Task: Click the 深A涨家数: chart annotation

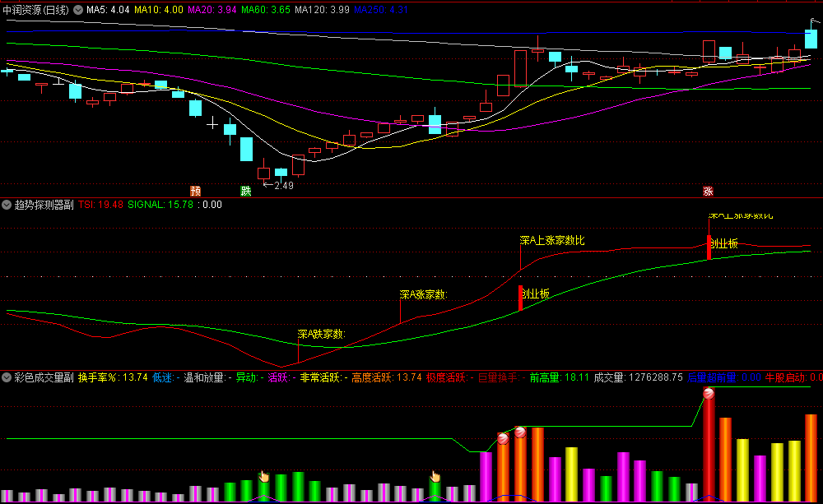Action: (423, 294)
